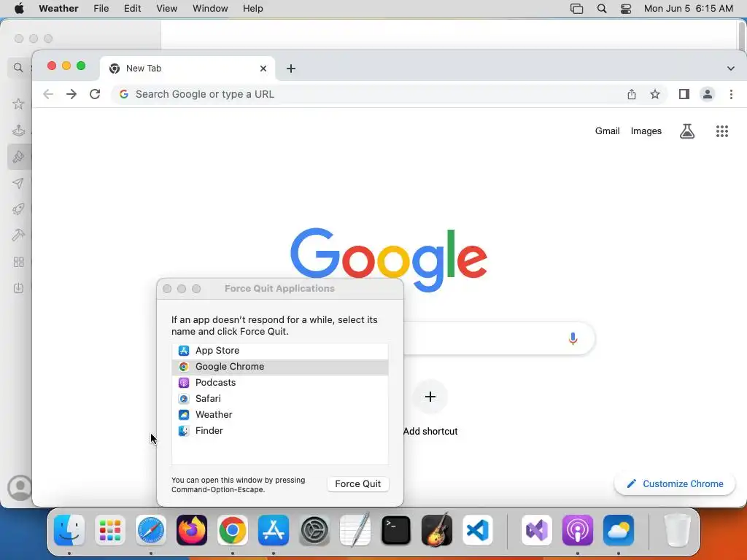Open the Google apps grid
747x560 pixels.
(x=722, y=131)
